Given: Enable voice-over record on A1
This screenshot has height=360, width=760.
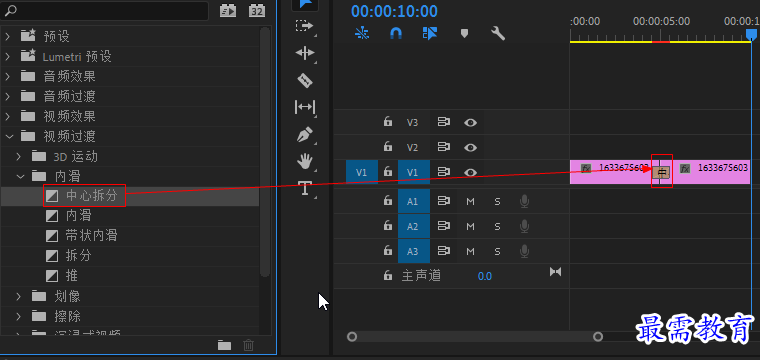Looking at the screenshot, I should (x=524, y=202).
